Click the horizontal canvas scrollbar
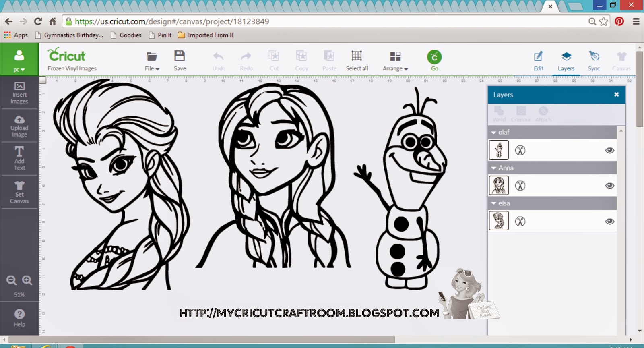The height and width of the screenshot is (348, 644). point(201,340)
